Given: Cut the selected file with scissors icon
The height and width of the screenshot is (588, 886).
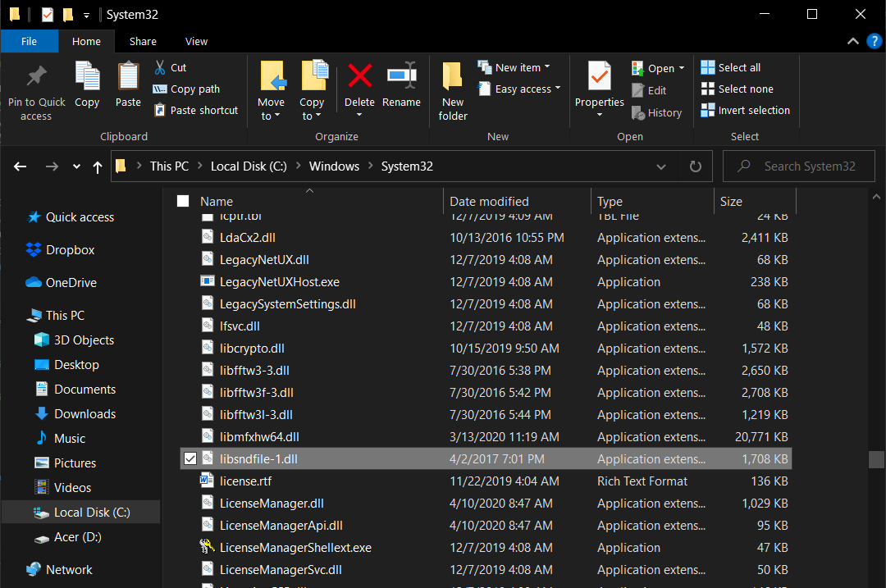Looking at the screenshot, I should tap(170, 67).
